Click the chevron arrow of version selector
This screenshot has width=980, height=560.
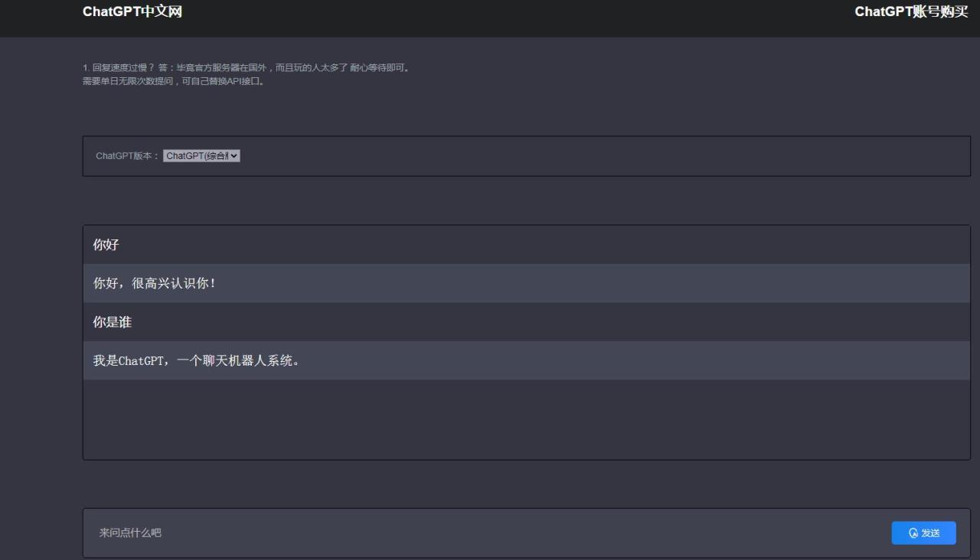[x=234, y=156]
